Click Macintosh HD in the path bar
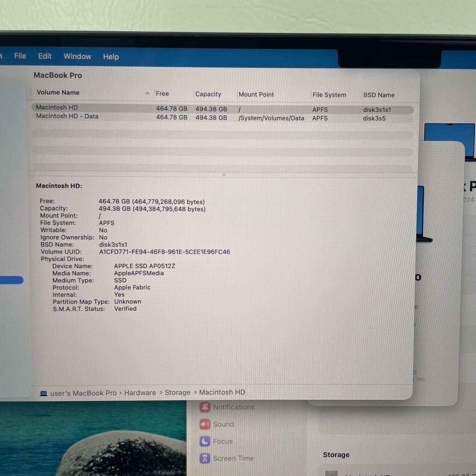This screenshot has height=476, width=476. pyautogui.click(x=222, y=392)
